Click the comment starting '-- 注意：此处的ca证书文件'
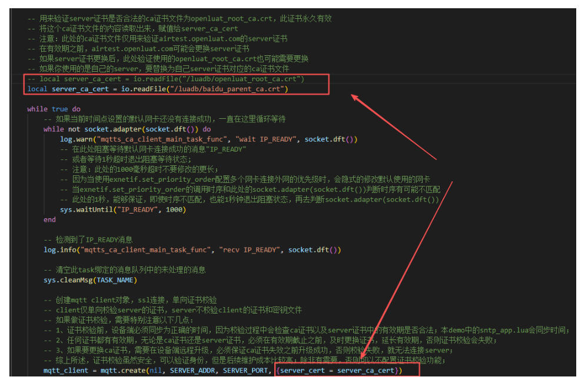The width and height of the screenshot is (588, 380). click(x=157, y=39)
